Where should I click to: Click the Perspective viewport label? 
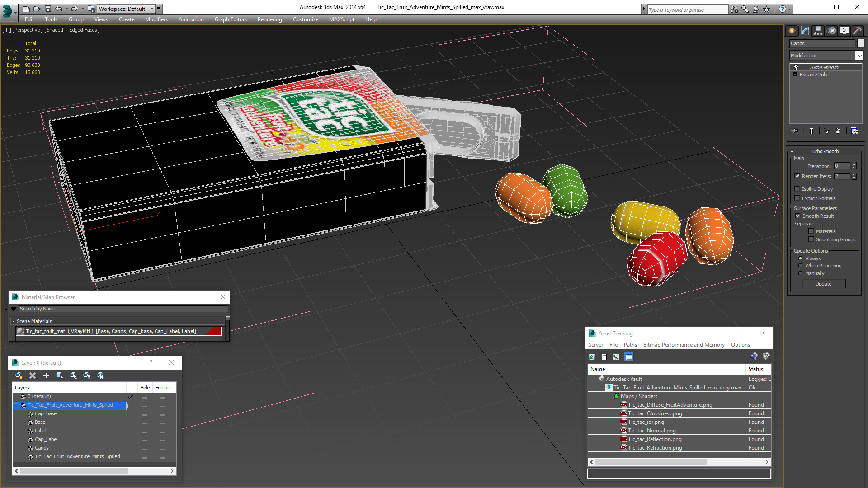click(x=28, y=30)
